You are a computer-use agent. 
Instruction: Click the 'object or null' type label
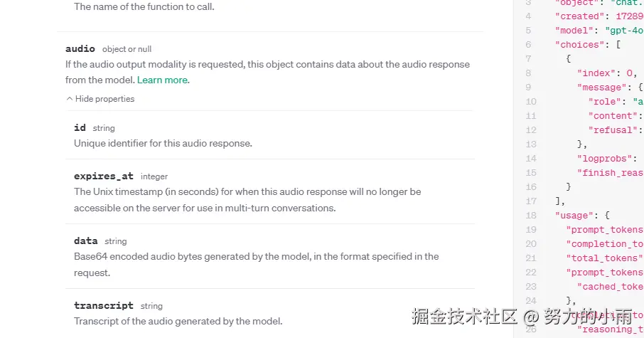(x=127, y=49)
